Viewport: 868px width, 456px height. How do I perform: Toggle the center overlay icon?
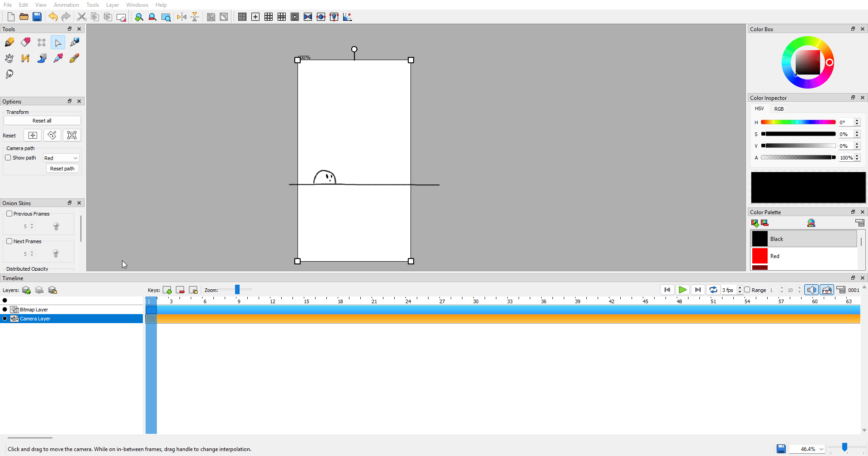[x=255, y=17]
